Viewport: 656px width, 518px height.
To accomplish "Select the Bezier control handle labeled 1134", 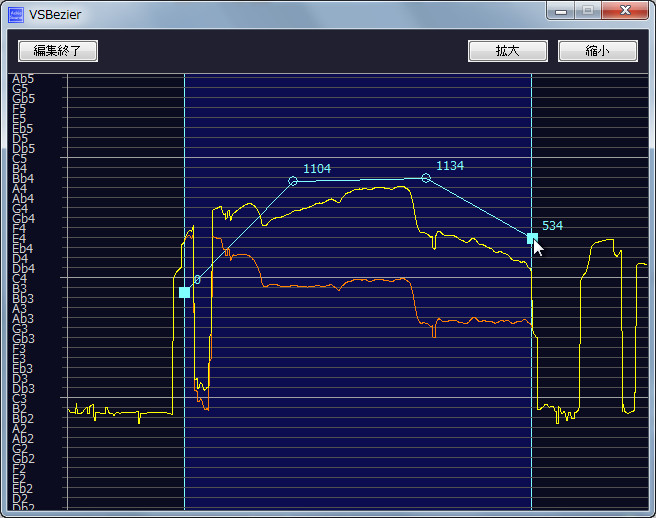I will pos(426,178).
